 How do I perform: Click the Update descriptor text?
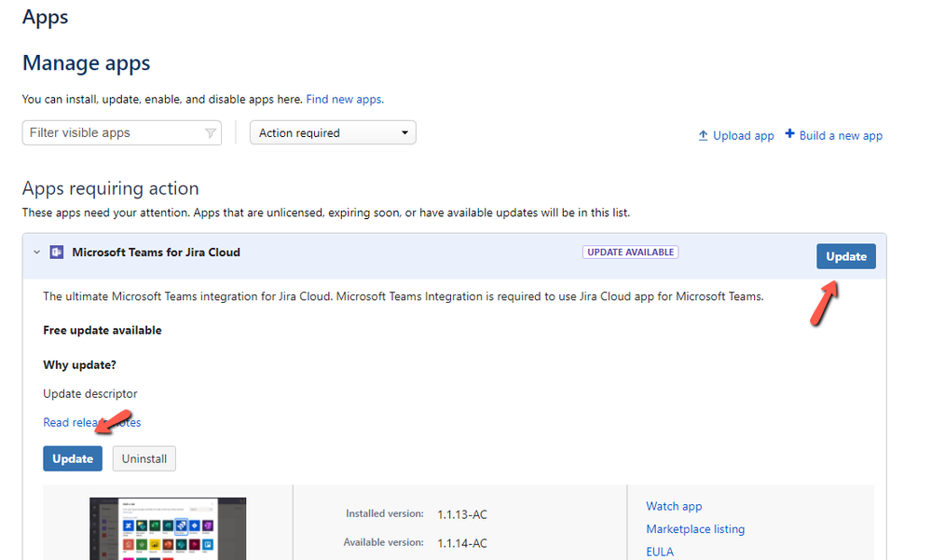click(90, 394)
